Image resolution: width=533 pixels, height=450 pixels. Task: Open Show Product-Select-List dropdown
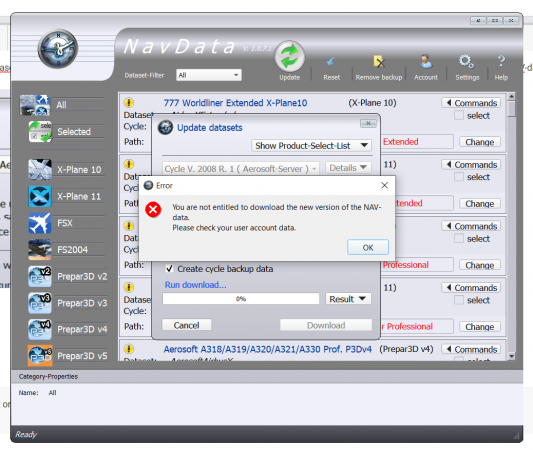(x=311, y=146)
